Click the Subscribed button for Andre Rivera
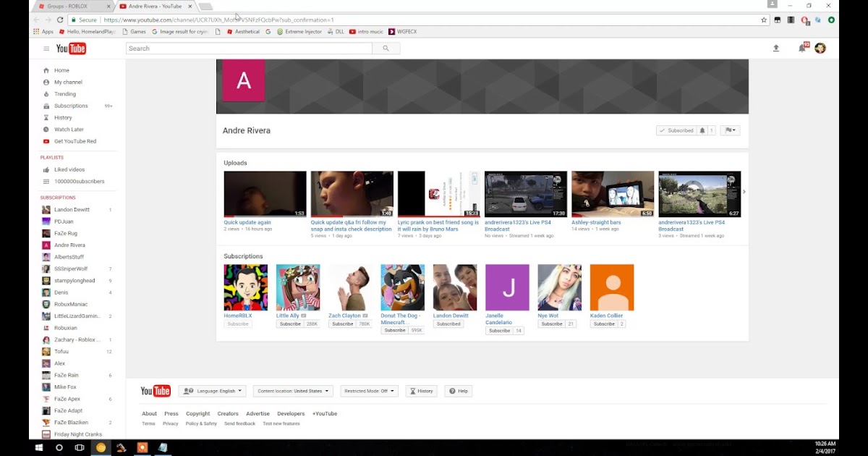Screen dimensions: 868x456 click(x=676, y=131)
